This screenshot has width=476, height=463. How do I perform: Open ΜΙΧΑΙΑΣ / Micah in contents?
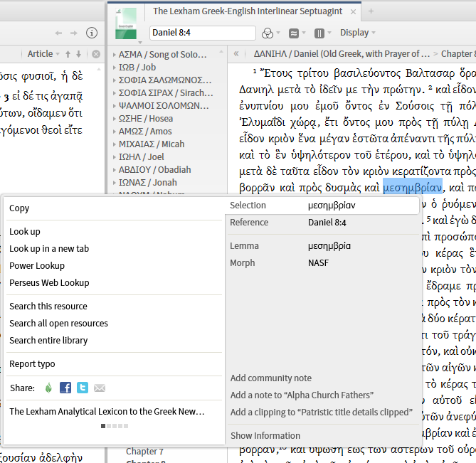[x=151, y=144]
